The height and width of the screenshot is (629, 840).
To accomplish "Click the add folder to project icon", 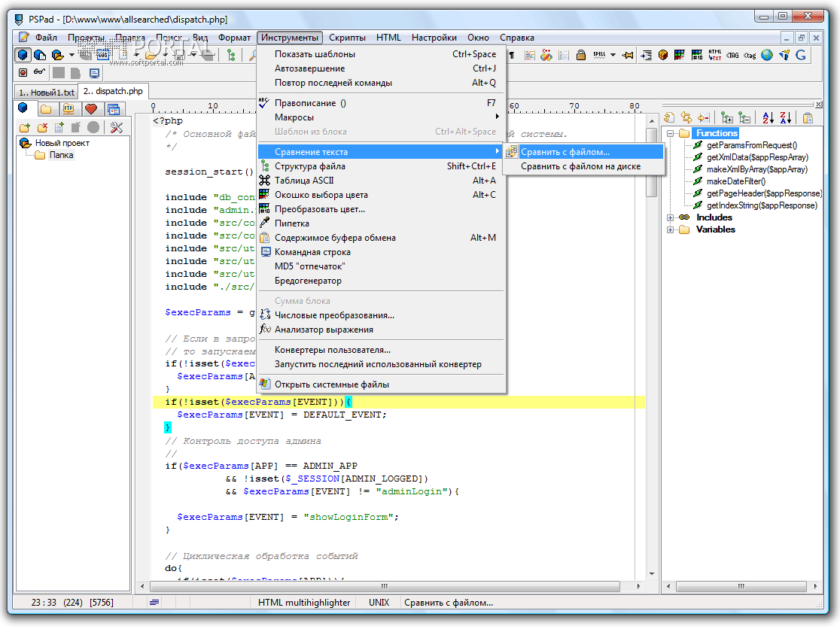I will 25,127.
